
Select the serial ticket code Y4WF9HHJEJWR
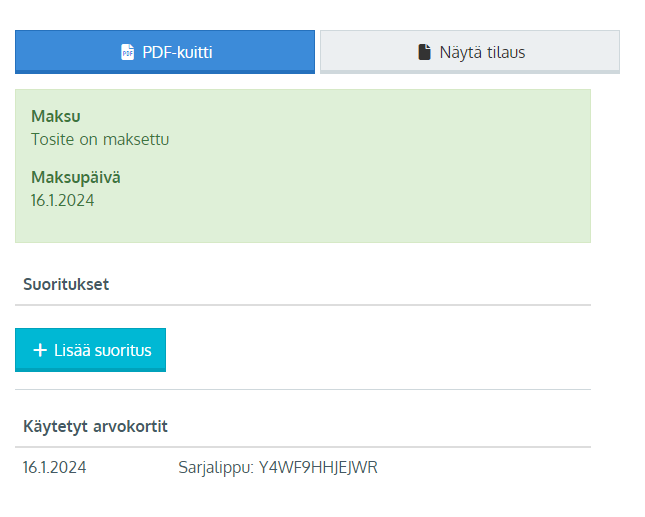coord(318,467)
